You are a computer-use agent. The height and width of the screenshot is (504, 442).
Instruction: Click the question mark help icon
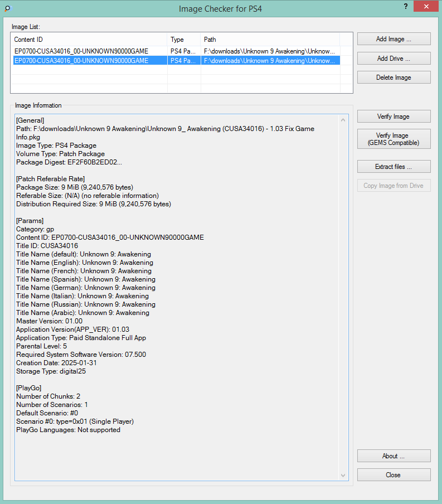tap(406, 6)
